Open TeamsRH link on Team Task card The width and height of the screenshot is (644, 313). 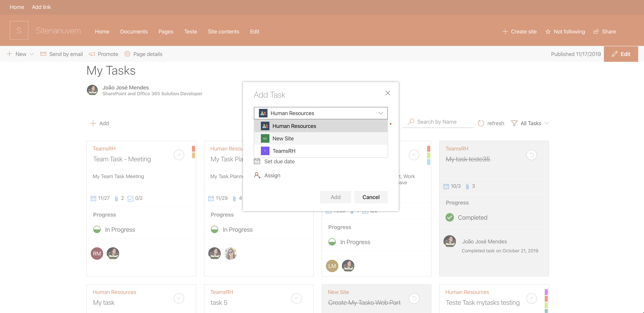pos(104,149)
